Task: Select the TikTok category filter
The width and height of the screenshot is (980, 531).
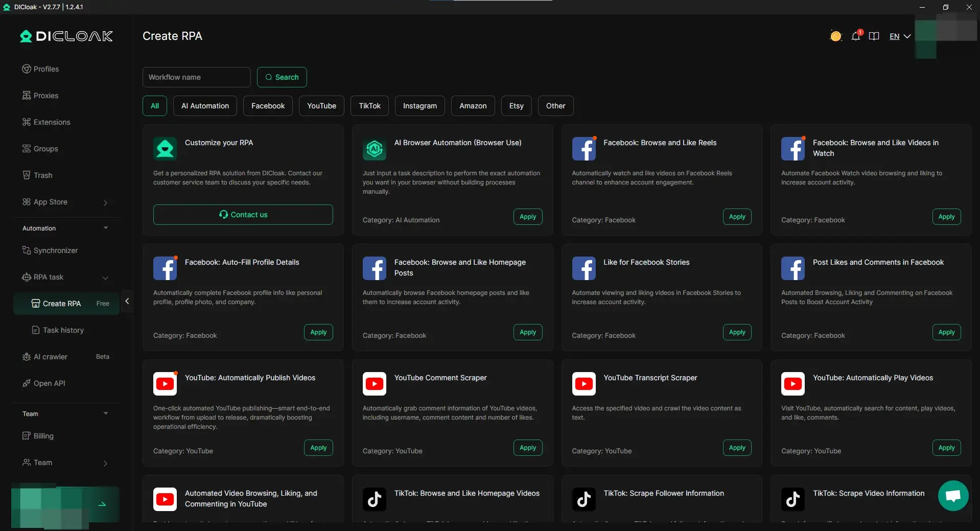Action: (369, 106)
